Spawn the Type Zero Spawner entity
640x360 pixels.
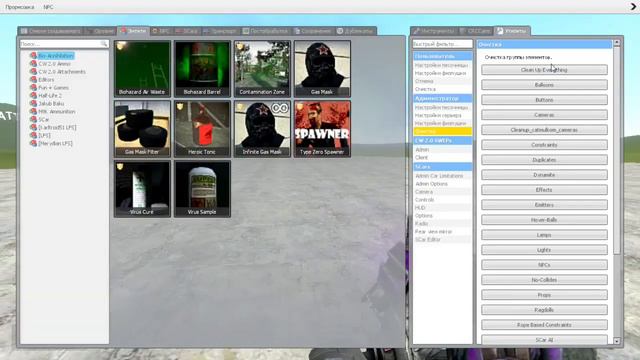pos(322,129)
